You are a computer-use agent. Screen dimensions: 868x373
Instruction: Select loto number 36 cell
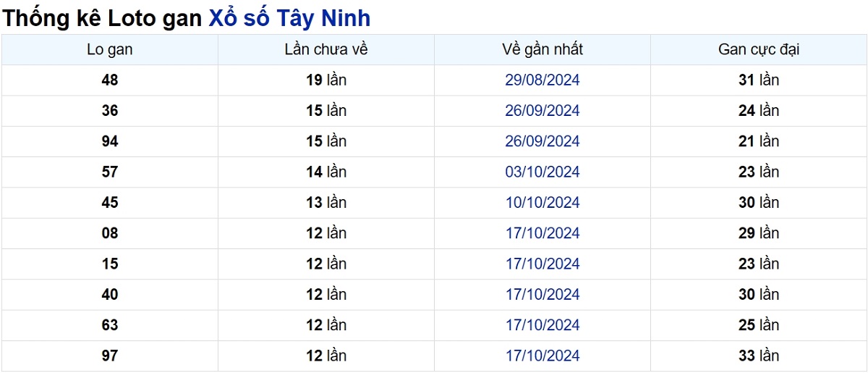click(110, 111)
